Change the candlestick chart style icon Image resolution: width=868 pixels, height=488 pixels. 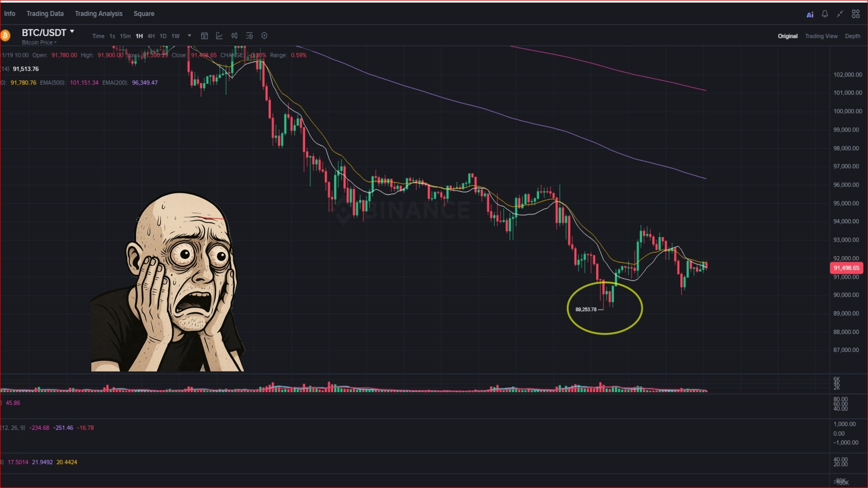point(234,36)
